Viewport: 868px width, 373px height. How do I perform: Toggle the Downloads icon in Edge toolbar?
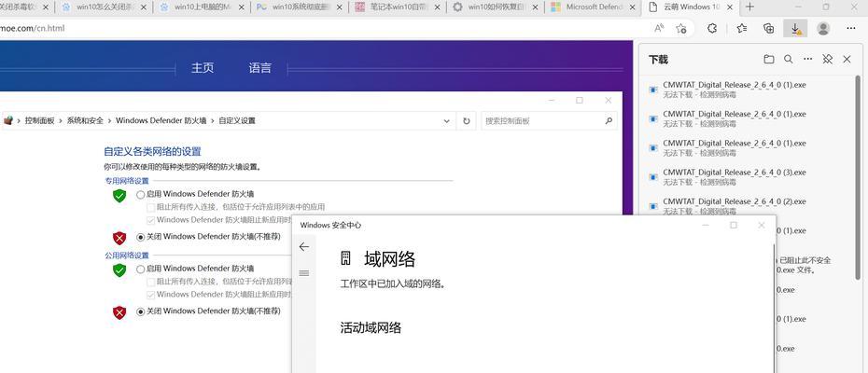point(795,28)
